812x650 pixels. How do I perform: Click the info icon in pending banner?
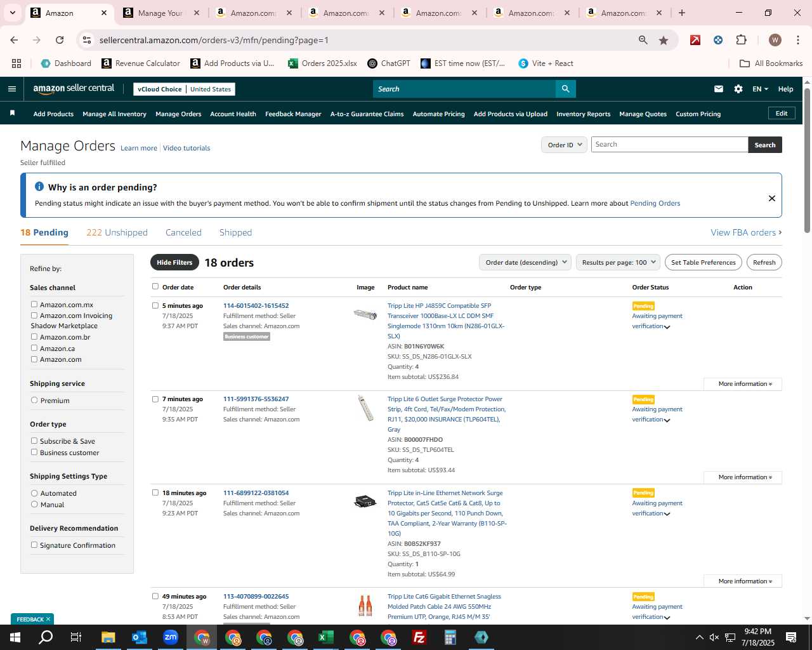click(x=39, y=187)
